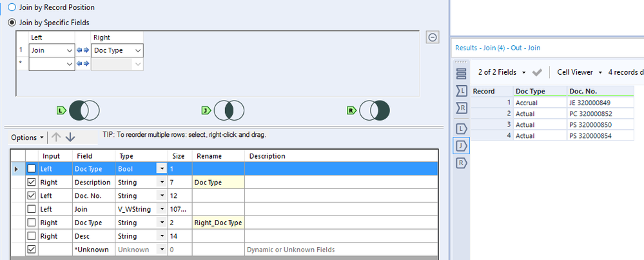Uncheck the *Unknown field checkbox

pos(31,249)
